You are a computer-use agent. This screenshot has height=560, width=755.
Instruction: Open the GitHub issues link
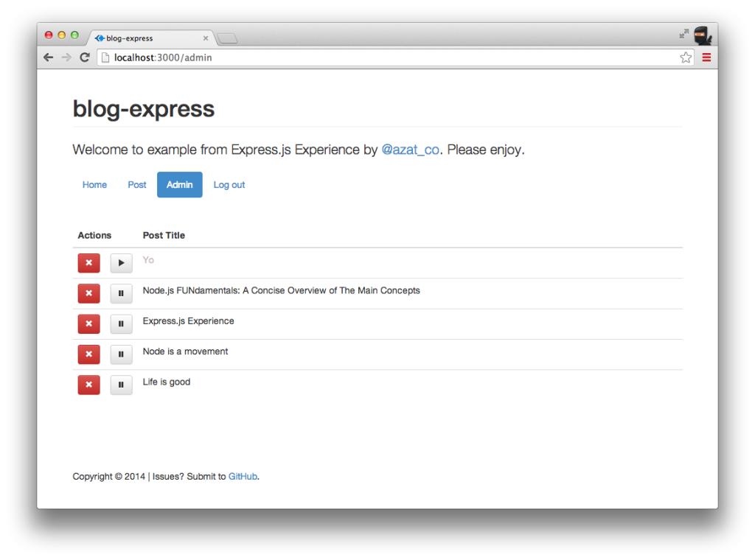pyautogui.click(x=243, y=476)
